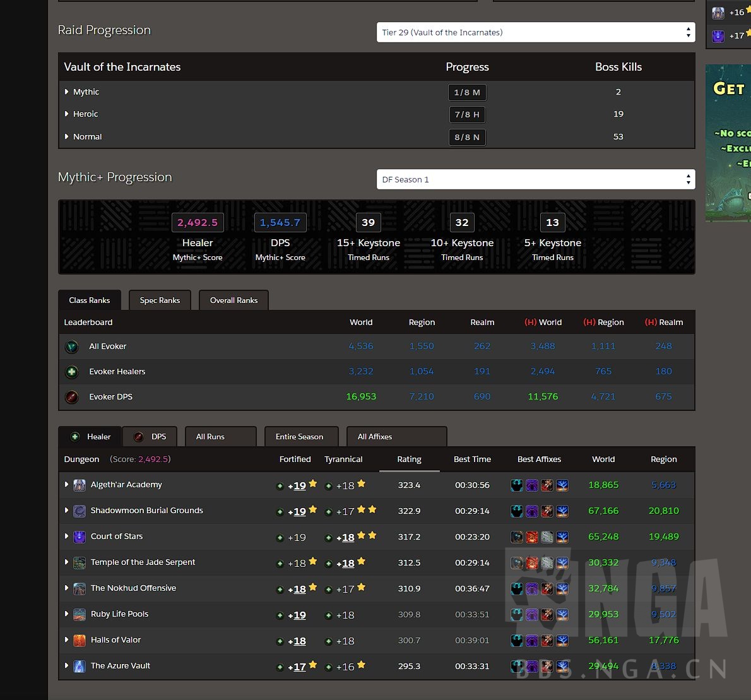Click the Algeth'ar Academy dungeon icon
This screenshot has height=700, width=751.
click(80, 485)
